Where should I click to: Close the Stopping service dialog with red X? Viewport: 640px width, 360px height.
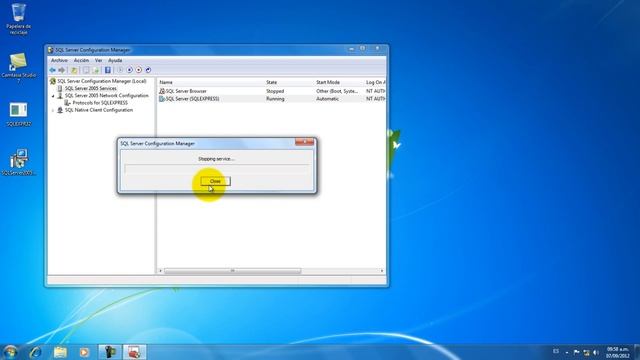pyautogui.click(x=304, y=142)
